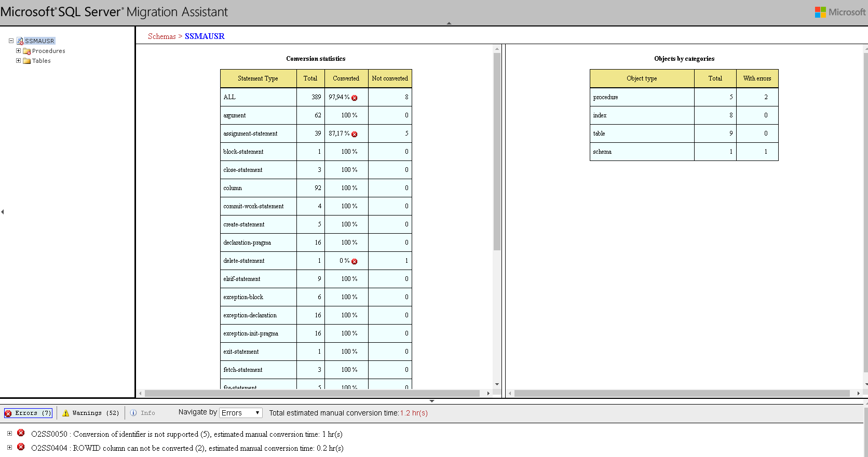
Task: Click the SSMAUSR breadcrumb link
Action: (x=205, y=36)
